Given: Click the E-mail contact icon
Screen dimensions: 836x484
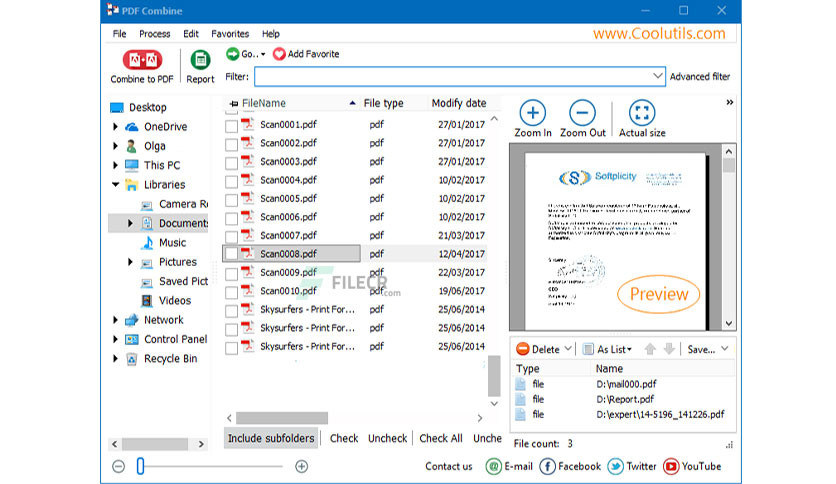Looking at the screenshot, I should tap(494, 466).
